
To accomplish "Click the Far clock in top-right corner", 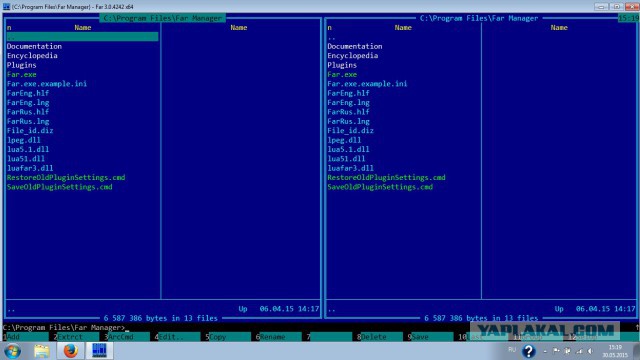I will click(x=628, y=18).
